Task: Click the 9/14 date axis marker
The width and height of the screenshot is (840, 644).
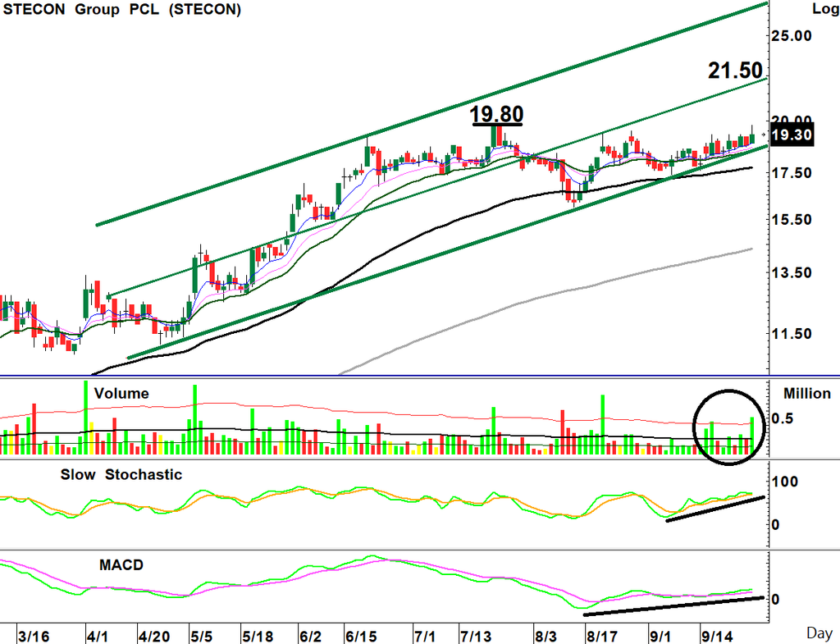Action: coord(718,636)
